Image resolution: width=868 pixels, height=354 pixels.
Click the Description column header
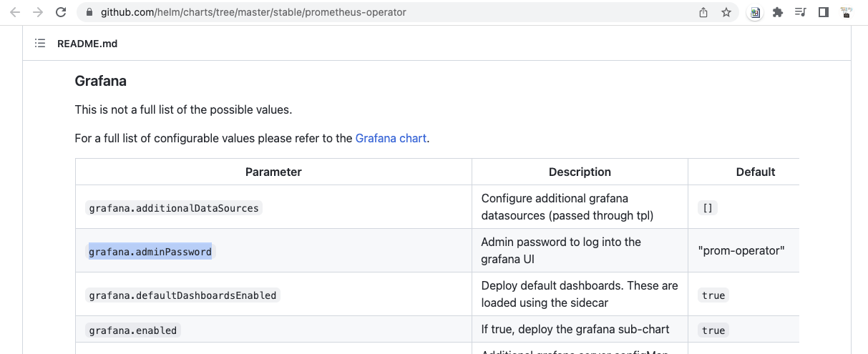tap(580, 172)
